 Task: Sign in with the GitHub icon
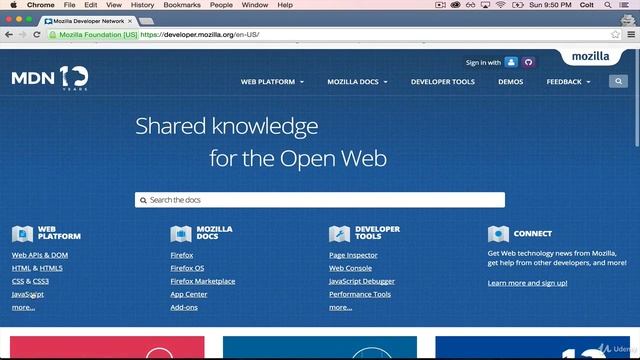(529, 62)
